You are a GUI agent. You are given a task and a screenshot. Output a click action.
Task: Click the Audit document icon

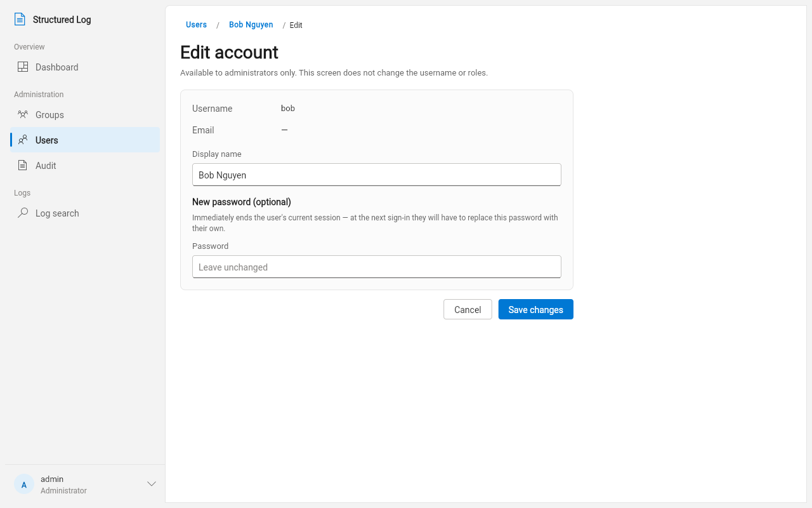pyautogui.click(x=23, y=165)
